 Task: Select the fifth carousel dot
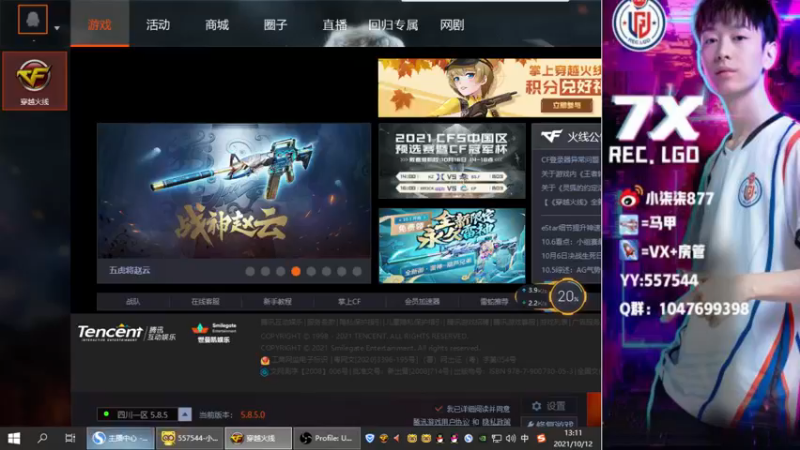point(311,271)
